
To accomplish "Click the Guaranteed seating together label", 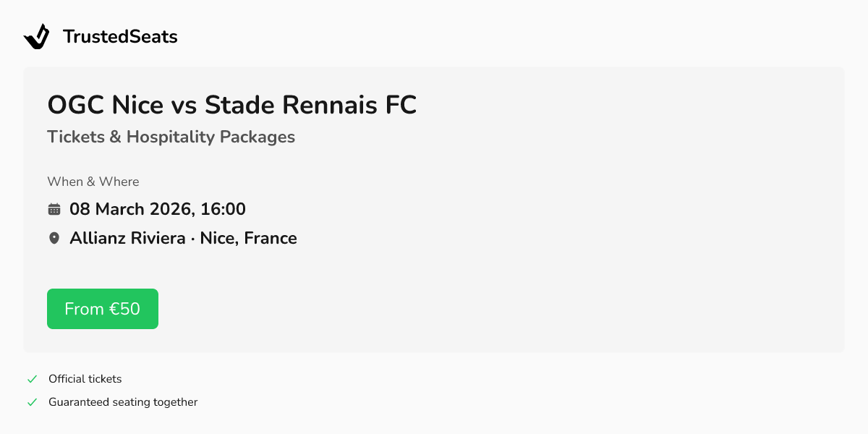I will tap(123, 402).
